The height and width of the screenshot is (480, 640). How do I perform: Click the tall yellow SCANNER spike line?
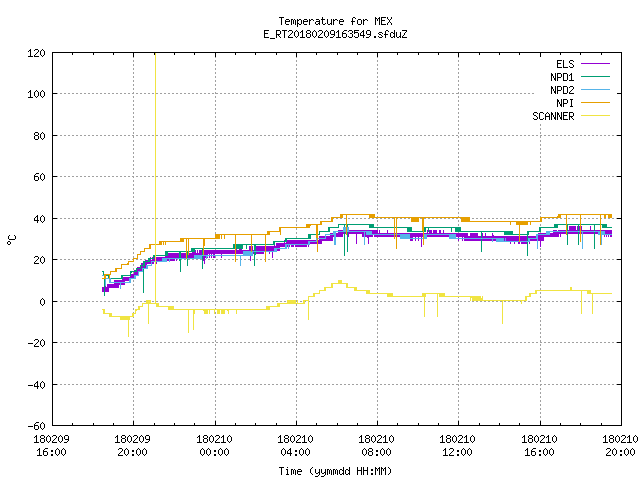pyautogui.click(x=155, y=176)
